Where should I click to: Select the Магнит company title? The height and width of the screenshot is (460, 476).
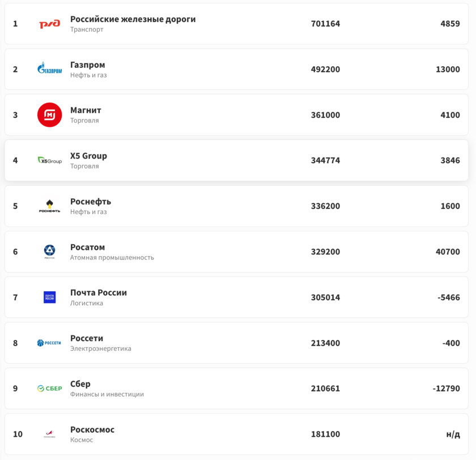pos(86,110)
